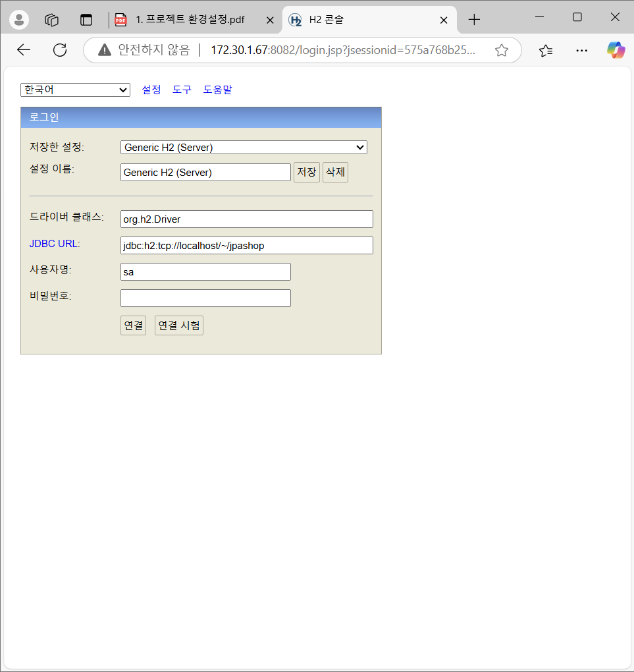Viewport: 634px width, 672px height.
Task: Toggle the vertical tabs icon
Action: point(86,20)
